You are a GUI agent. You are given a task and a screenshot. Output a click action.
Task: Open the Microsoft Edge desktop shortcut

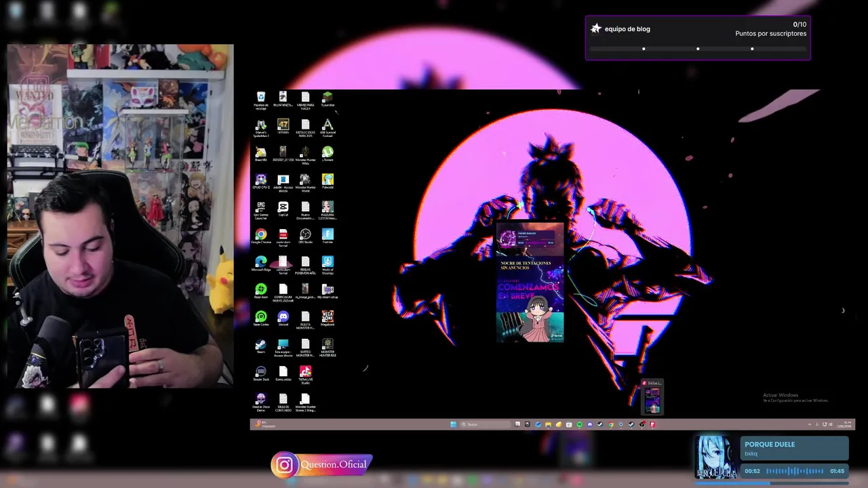pos(260,264)
